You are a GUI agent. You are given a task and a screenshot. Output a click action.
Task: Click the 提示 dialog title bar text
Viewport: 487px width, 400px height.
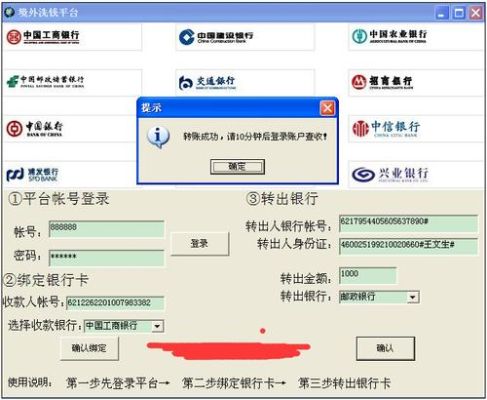151,108
